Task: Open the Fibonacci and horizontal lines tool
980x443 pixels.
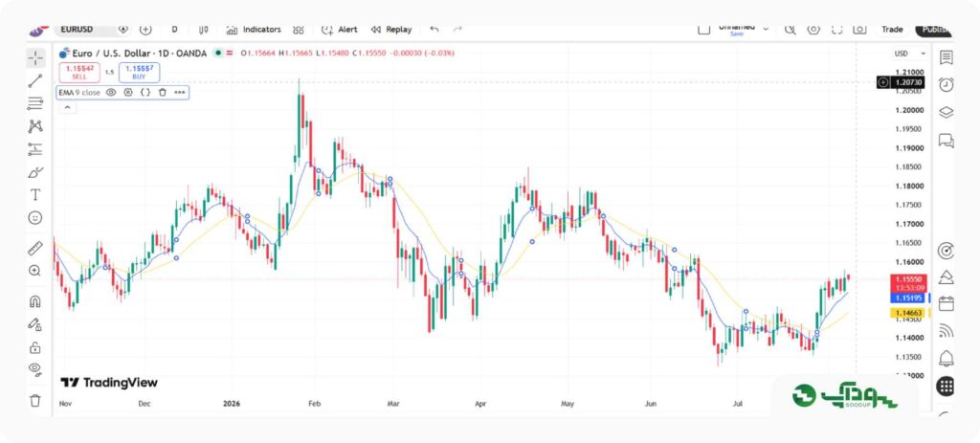Action: pos(35,103)
